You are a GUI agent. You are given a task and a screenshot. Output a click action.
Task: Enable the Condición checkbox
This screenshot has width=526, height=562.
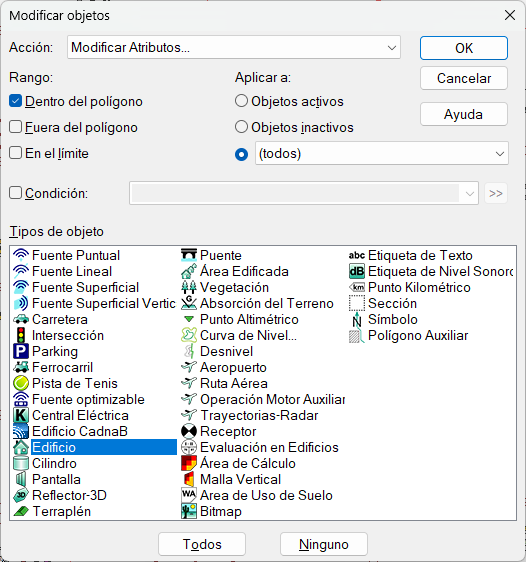coord(15,193)
